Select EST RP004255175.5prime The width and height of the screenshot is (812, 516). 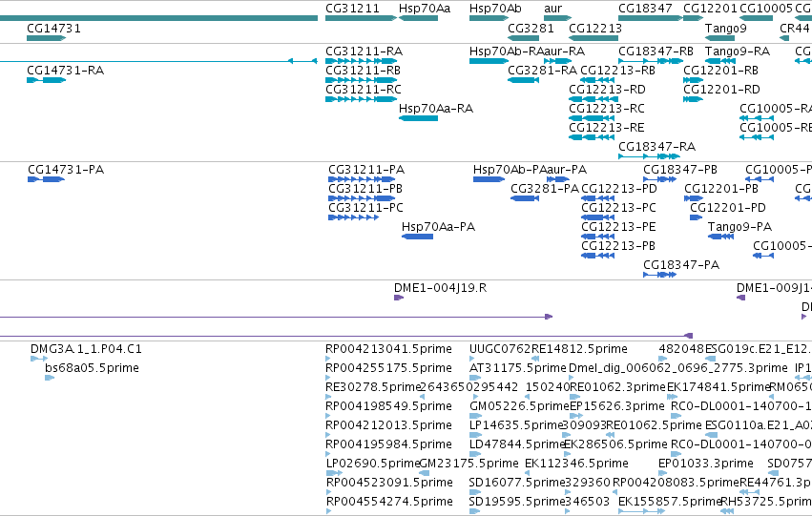tap(328, 378)
